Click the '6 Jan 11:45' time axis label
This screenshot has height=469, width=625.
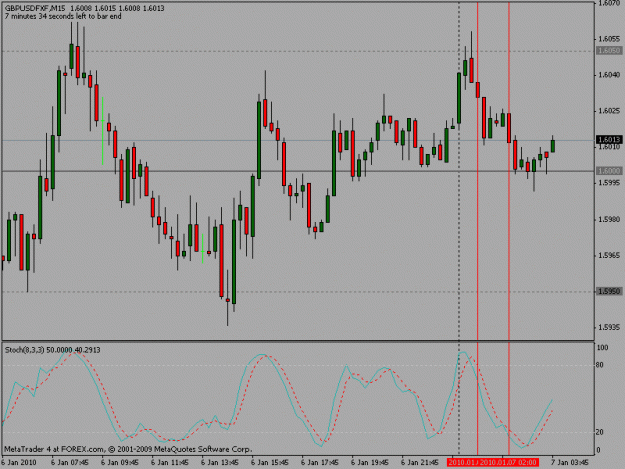pyautogui.click(x=170, y=462)
